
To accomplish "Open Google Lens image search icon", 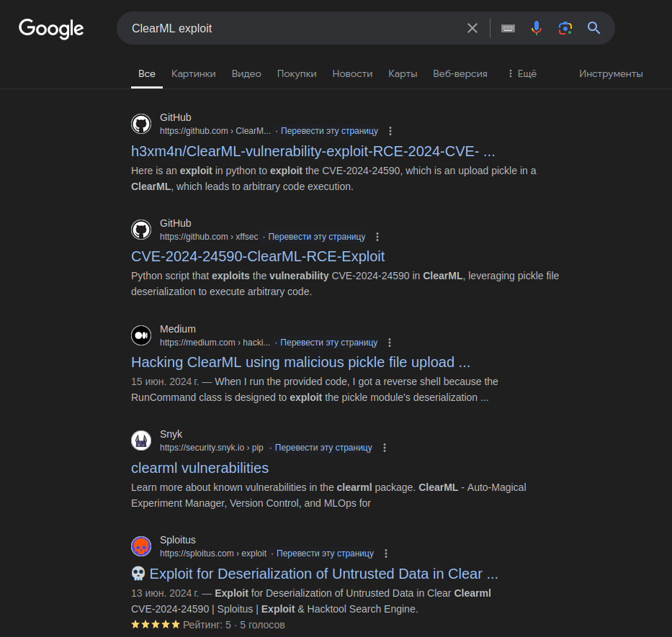I will point(565,28).
